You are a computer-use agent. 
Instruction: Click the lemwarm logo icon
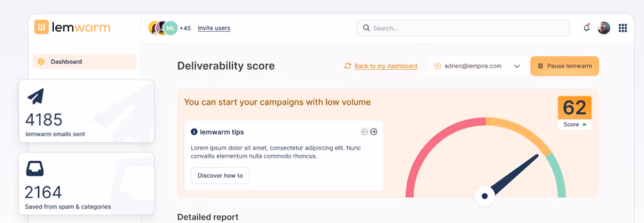tap(42, 27)
